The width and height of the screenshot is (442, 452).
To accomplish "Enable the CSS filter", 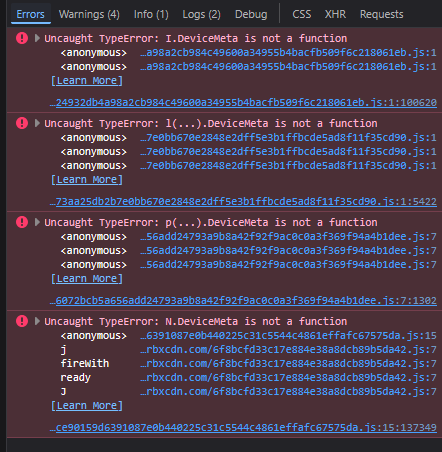I will coord(302,14).
